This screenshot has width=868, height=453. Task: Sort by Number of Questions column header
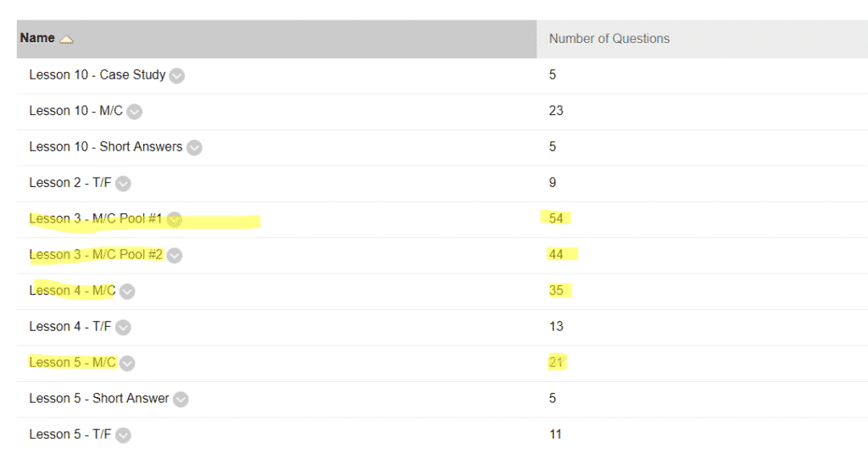point(609,39)
